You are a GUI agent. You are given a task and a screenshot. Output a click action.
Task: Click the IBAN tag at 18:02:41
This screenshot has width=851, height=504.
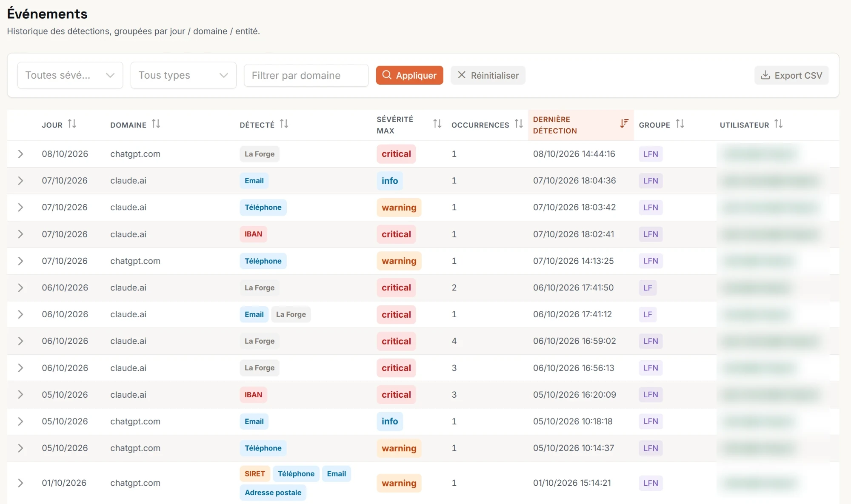[x=253, y=234]
